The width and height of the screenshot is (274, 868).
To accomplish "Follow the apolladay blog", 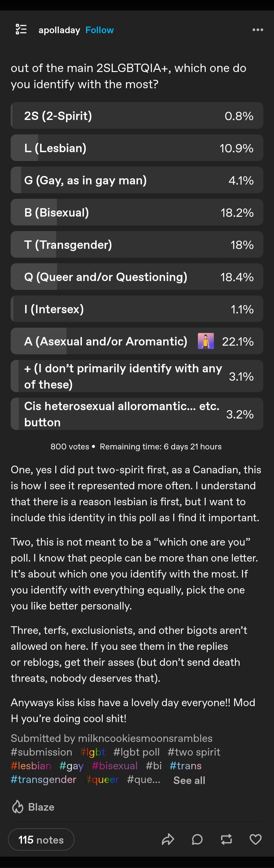I will [x=99, y=30].
